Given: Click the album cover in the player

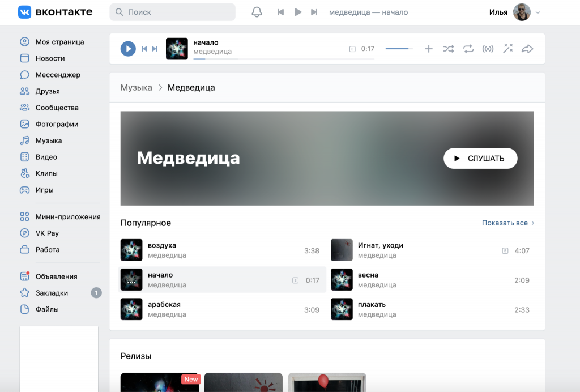Looking at the screenshot, I should [x=177, y=49].
